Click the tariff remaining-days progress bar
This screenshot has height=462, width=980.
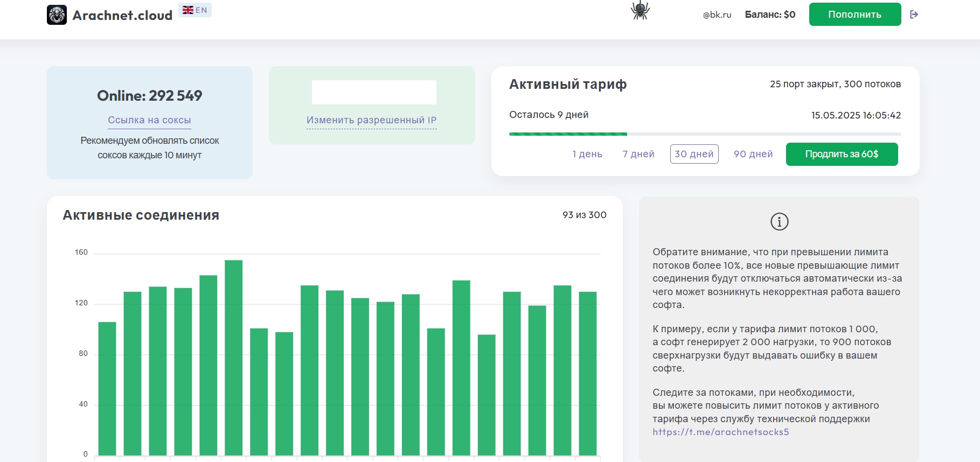(705, 134)
